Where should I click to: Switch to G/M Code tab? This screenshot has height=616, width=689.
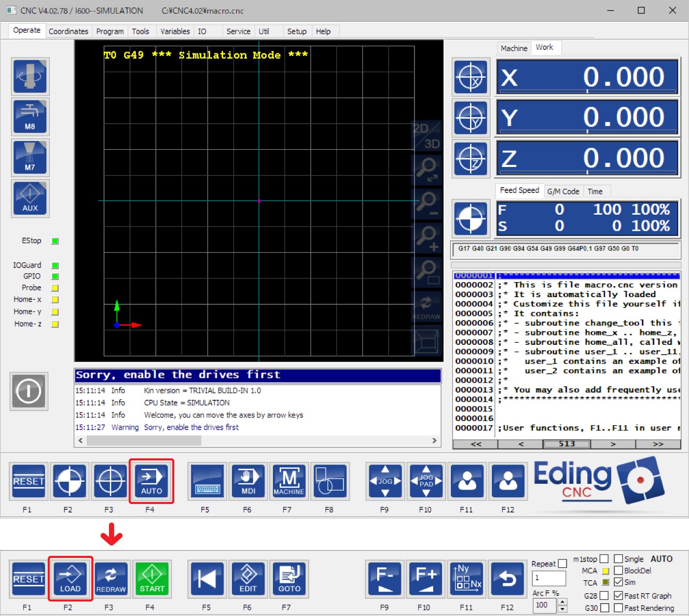coord(563,191)
